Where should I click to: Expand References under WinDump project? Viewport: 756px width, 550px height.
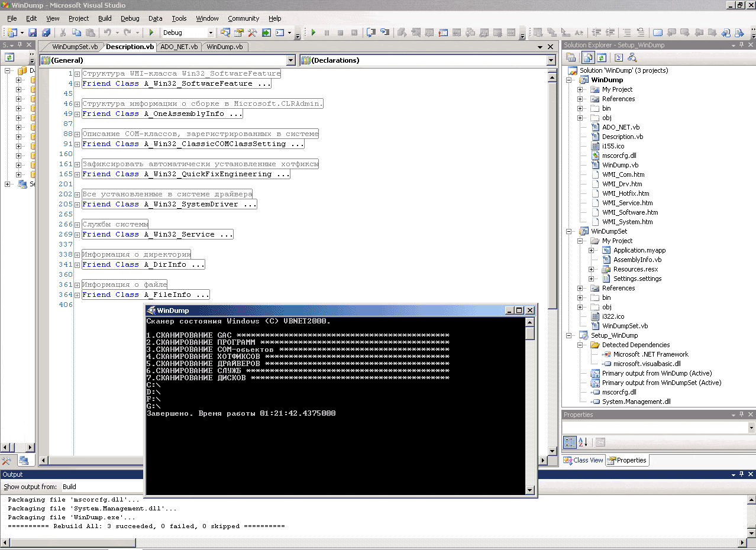pyautogui.click(x=580, y=99)
